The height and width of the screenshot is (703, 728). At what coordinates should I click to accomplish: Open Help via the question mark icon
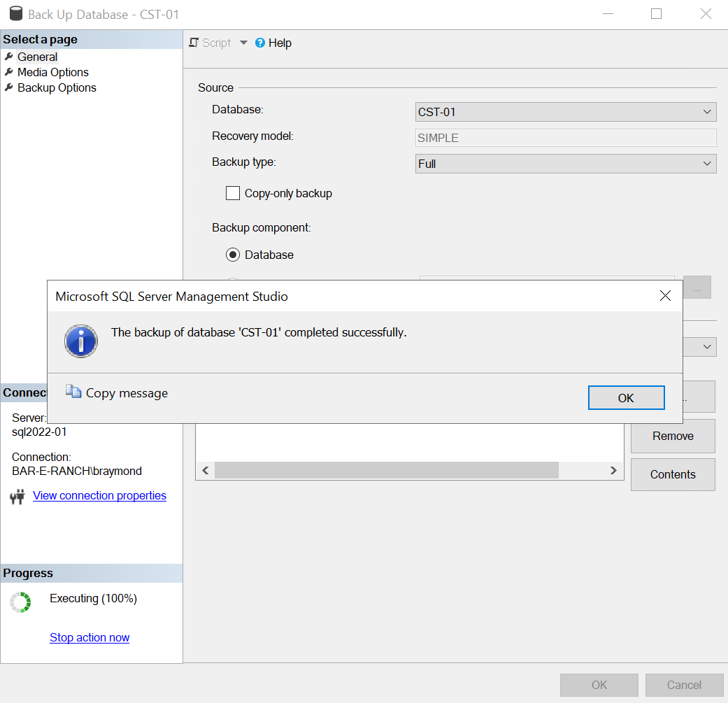click(x=260, y=43)
